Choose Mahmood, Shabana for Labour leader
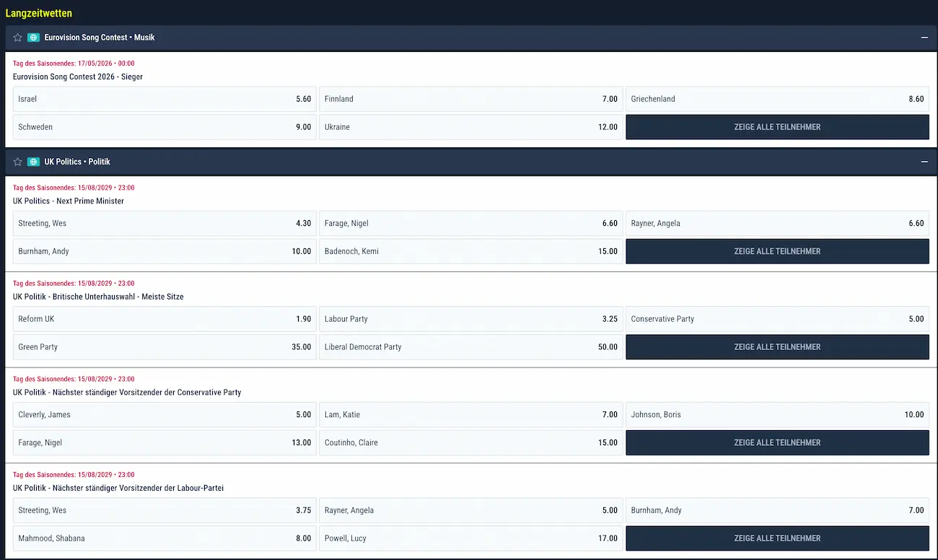The image size is (938, 560). click(165, 538)
